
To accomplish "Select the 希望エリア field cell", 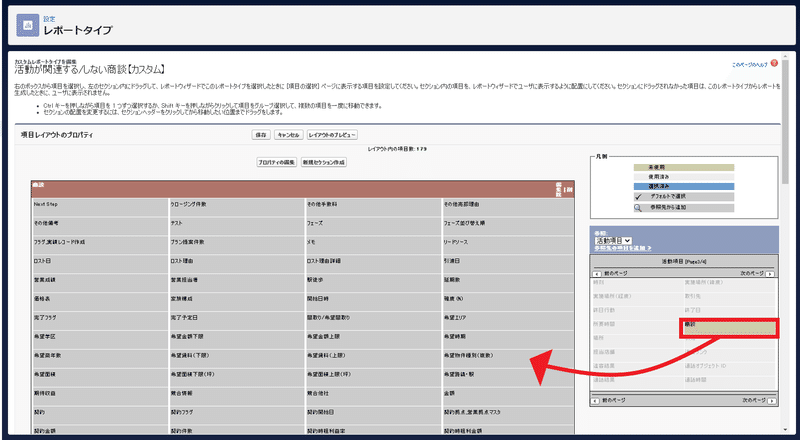I will [508, 320].
